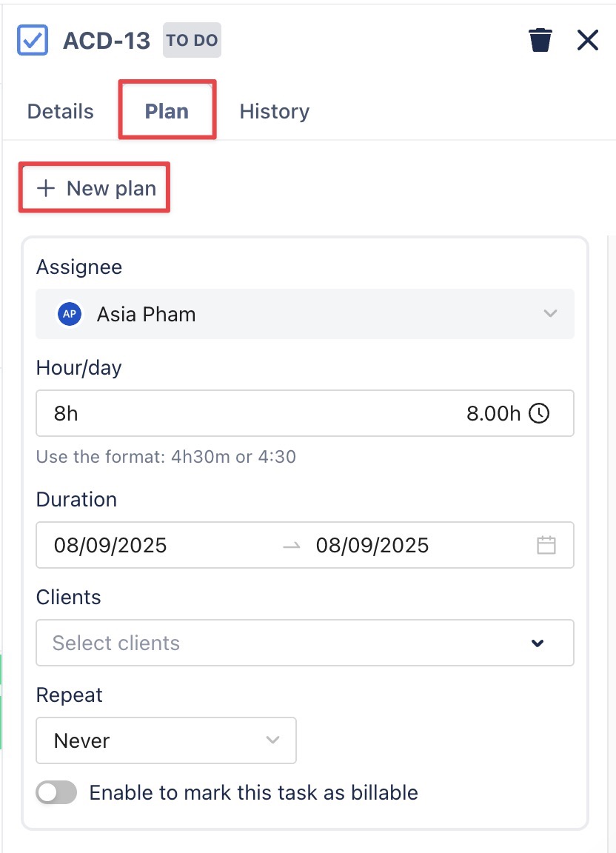Viewport: 616px width, 853px height.
Task: Switch to the Details tab
Action: click(x=61, y=112)
